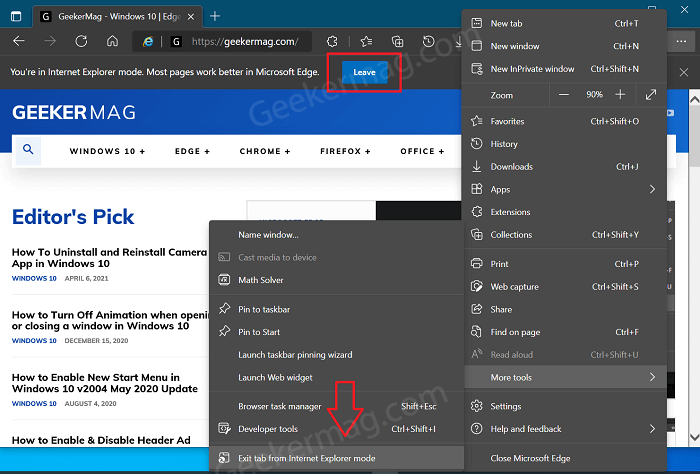Select Find on page
This screenshot has width=700, height=474.
tap(564, 332)
